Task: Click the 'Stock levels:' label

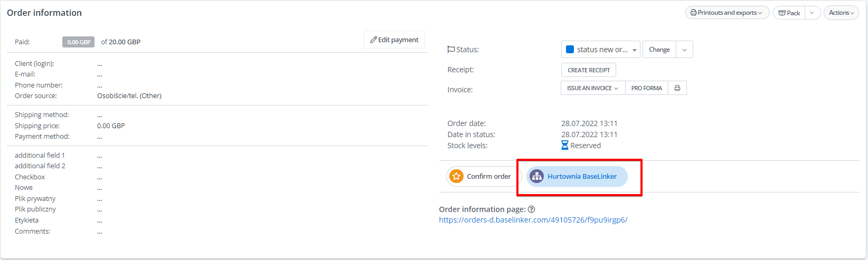Action: click(467, 146)
